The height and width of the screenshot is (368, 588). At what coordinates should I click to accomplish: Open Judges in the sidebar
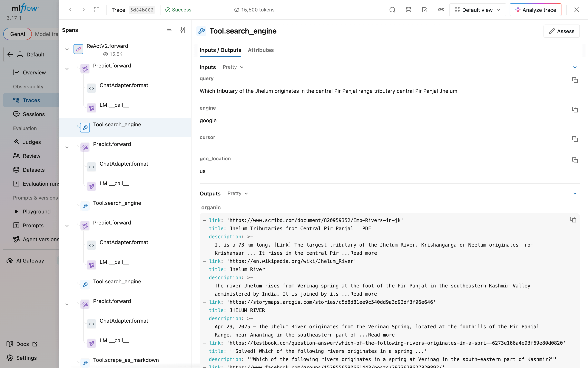point(31,142)
